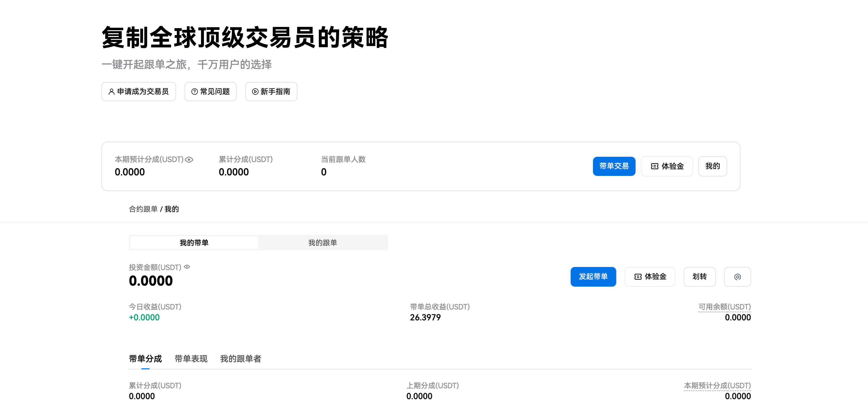The height and width of the screenshot is (412, 868).
Task: Switch to 我的跟单 tab
Action: click(322, 242)
